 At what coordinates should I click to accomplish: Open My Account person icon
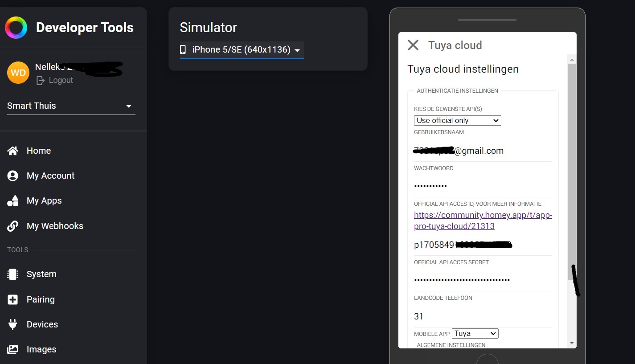tap(13, 176)
